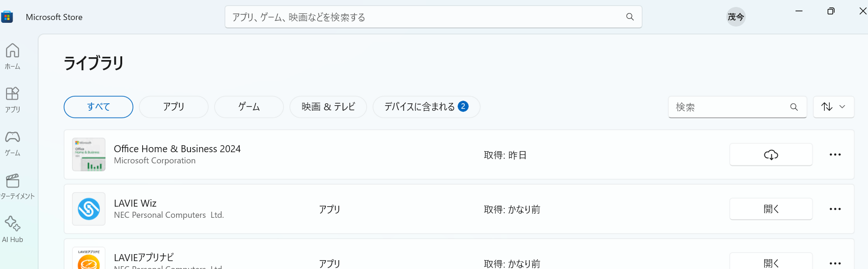Switch to the 映画 & テレビ filter tab
Screen dimensions: 868x269
[x=328, y=107]
